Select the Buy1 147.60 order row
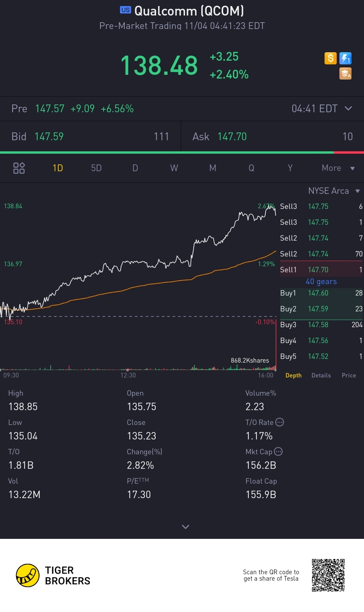Viewport: 364px width, 612px height. (321, 293)
